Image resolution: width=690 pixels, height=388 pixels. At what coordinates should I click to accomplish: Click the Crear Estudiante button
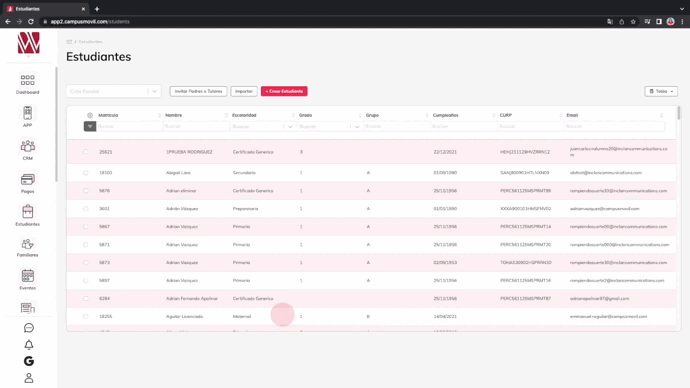click(284, 91)
